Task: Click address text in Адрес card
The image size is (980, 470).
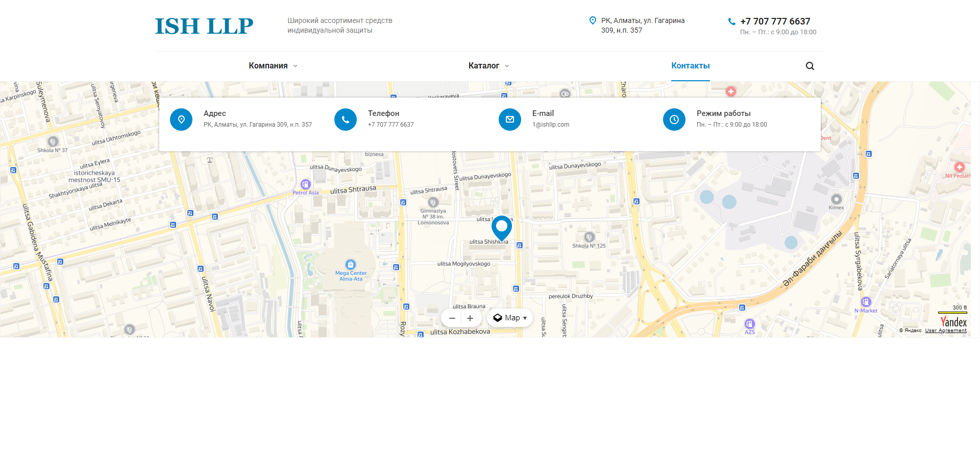Action: [258, 125]
